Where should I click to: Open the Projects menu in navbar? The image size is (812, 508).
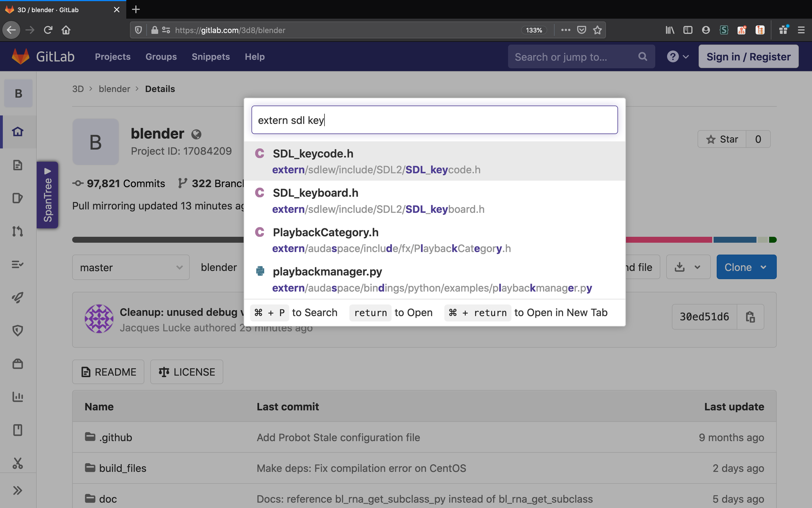[x=113, y=57]
